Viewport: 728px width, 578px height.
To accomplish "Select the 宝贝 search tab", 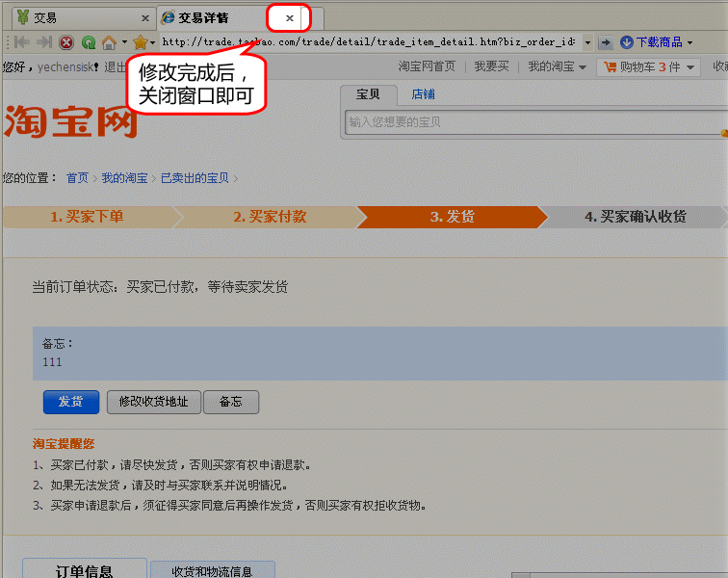I will click(x=368, y=94).
